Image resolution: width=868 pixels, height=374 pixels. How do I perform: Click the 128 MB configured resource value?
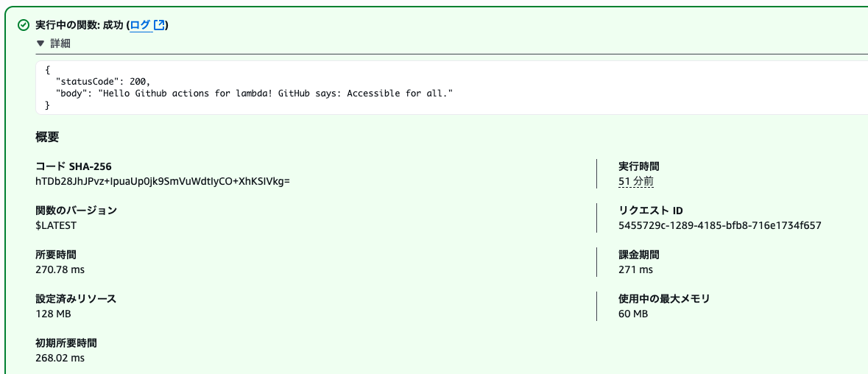53,314
